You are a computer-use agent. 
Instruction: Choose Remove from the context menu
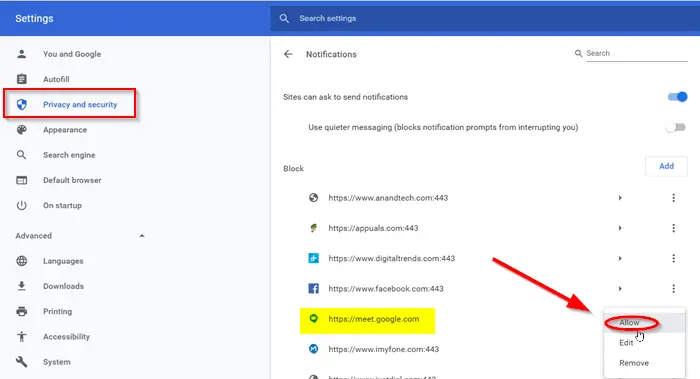(x=634, y=363)
